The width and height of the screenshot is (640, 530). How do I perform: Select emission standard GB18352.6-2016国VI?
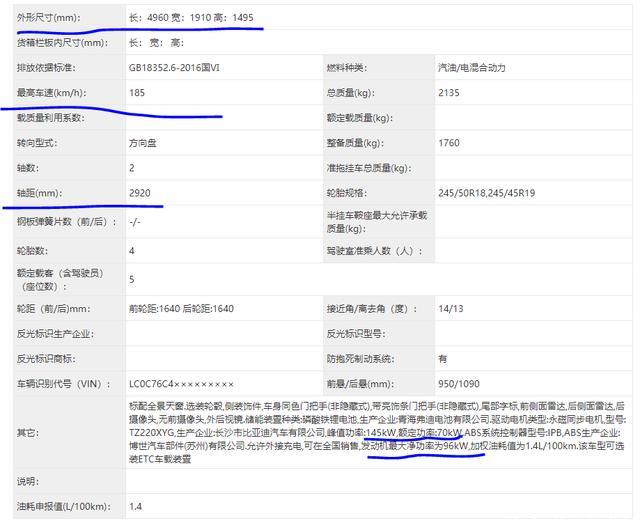tap(174, 68)
